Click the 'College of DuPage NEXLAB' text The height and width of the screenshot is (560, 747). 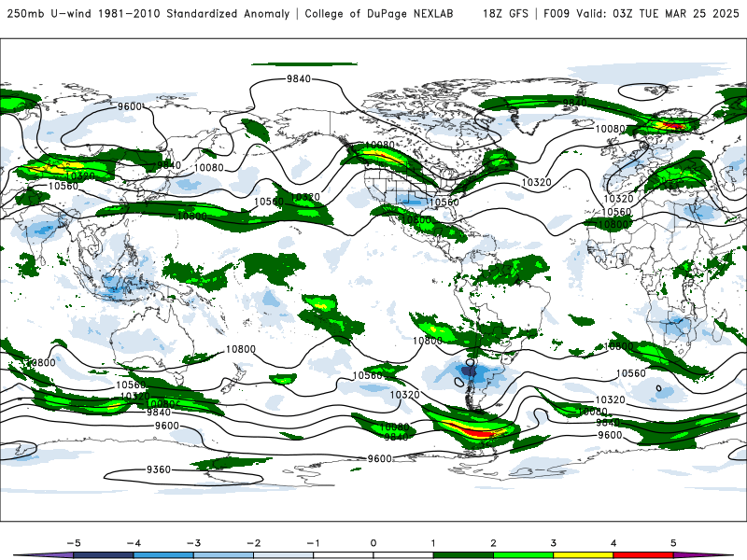pos(379,14)
